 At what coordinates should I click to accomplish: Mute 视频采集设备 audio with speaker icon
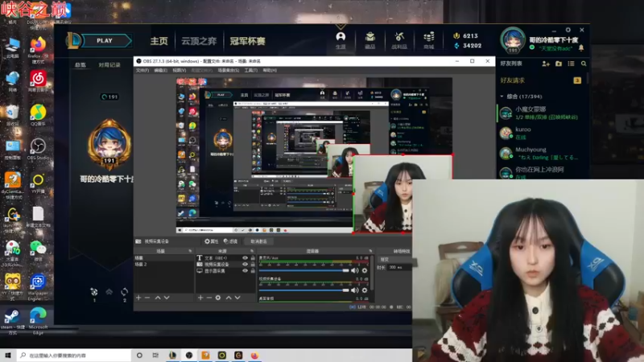355,290
